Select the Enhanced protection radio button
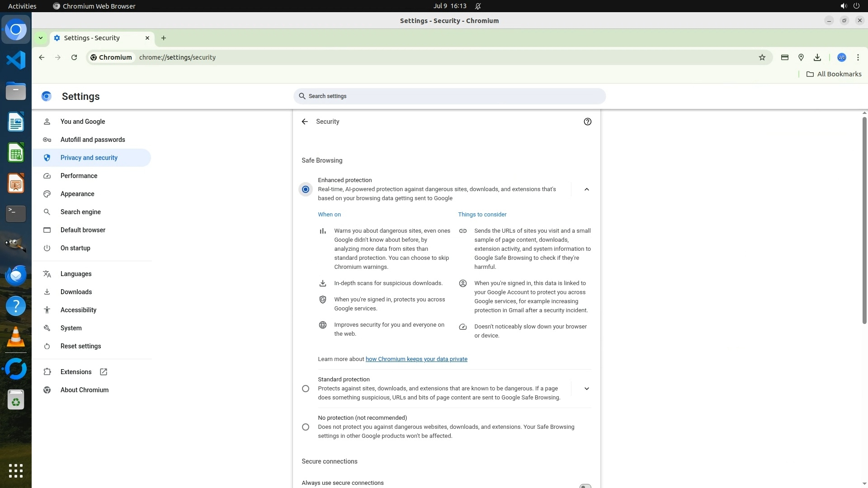Image resolution: width=868 pixels, height=488 pixels. click(306, 189)
